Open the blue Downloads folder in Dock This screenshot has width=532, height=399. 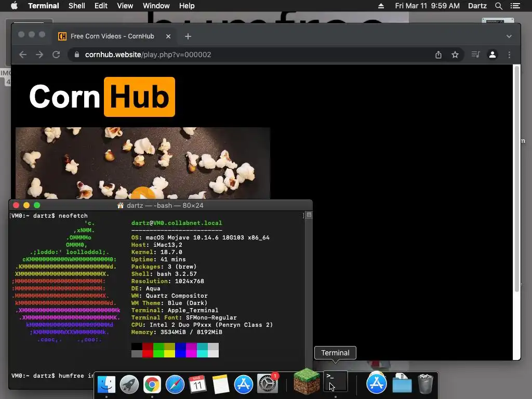point(402,383)
